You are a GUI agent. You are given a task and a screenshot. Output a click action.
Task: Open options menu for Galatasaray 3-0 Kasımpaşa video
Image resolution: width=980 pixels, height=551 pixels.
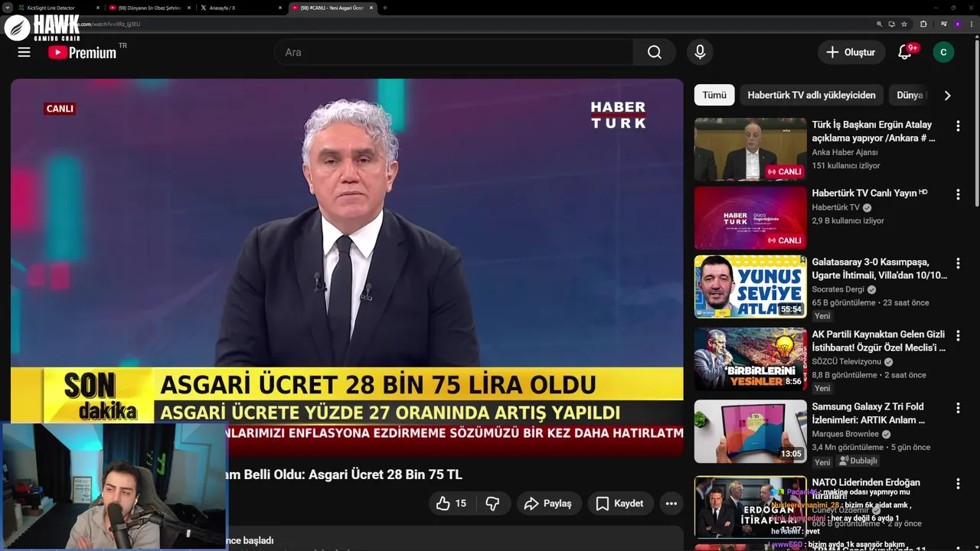coord(957,262)
